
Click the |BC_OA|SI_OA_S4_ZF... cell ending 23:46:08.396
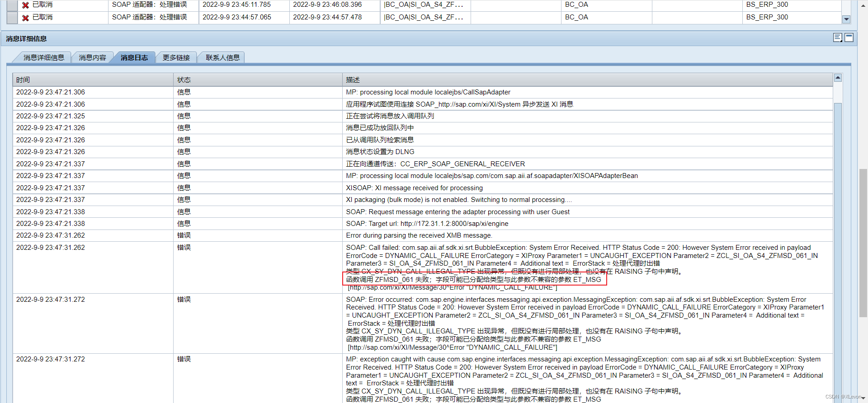424,5
